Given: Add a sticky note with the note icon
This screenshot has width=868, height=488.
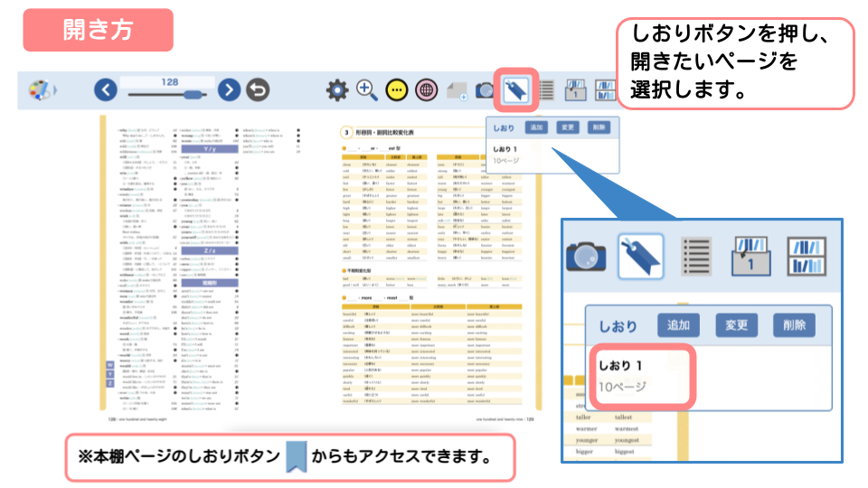Looking at the screenshot, I should pyautogui.click(x=458, y=91).
